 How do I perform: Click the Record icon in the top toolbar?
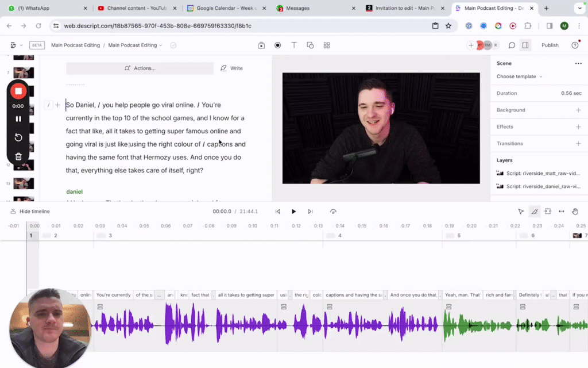point(277,45)
